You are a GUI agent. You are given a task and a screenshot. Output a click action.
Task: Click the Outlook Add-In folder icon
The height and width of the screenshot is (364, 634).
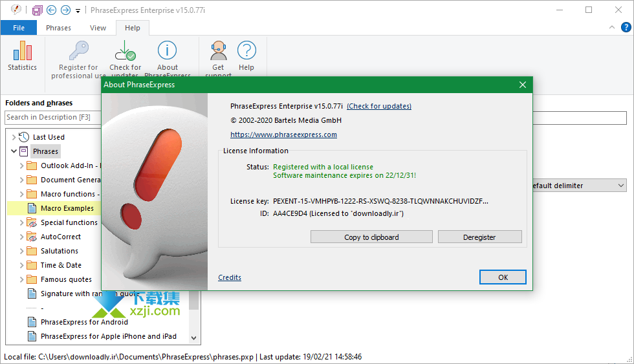tap(32, 166)
